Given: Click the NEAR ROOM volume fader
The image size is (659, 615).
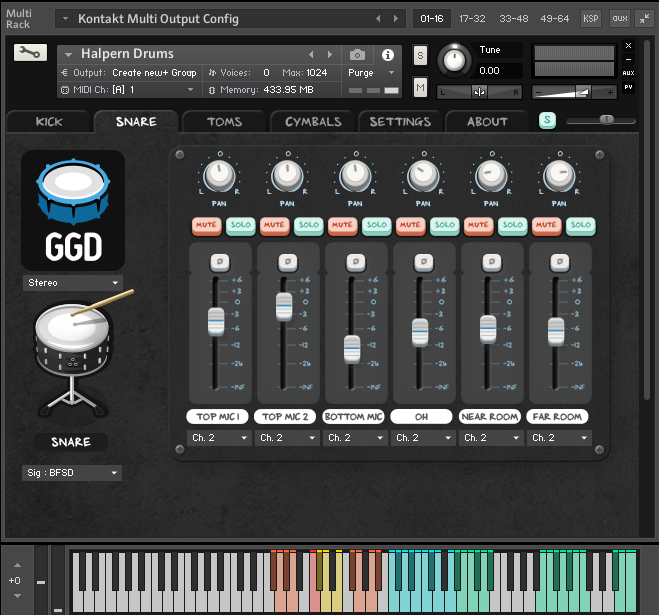Looking at the screenshot, I should [x=488, y=328].
